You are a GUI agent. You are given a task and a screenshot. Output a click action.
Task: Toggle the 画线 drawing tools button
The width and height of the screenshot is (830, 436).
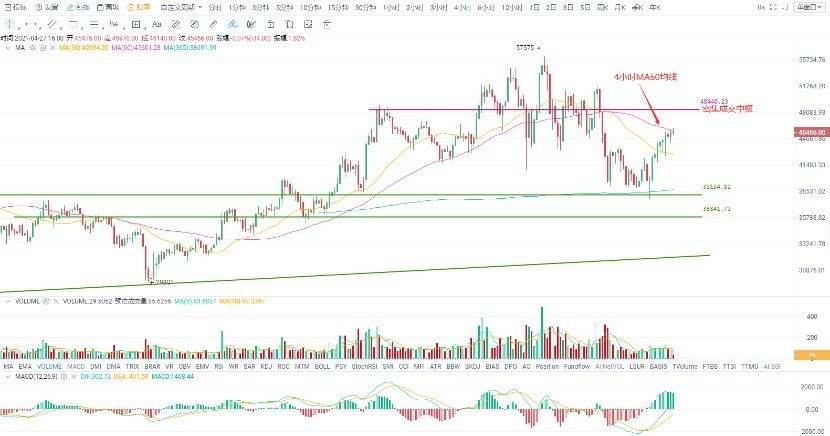pyautogui.click(x=78, y=7)
